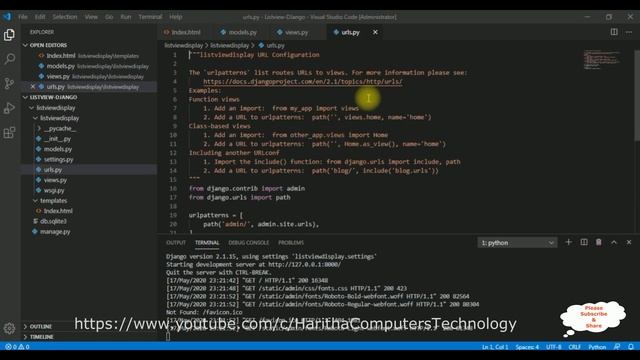Open the Run menu
This screenshot has width=640, height=360.
[x=126, y=17]
